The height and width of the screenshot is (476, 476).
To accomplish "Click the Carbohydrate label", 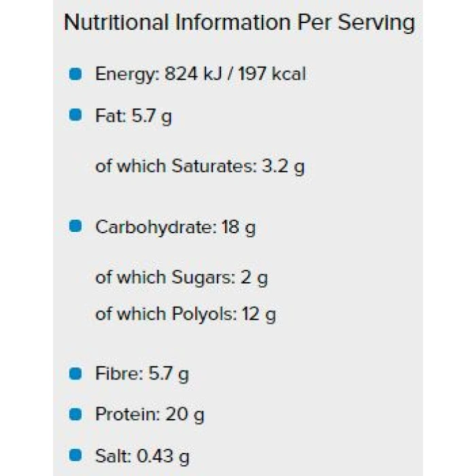I will point(155,226).
